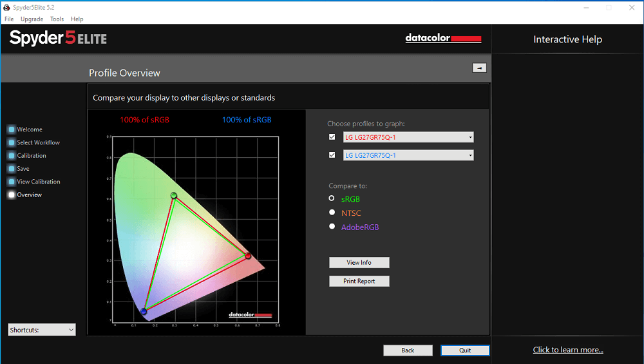644x364 pixels.
Task: Close the Spyder5Elite window
Action: [632, 8]
